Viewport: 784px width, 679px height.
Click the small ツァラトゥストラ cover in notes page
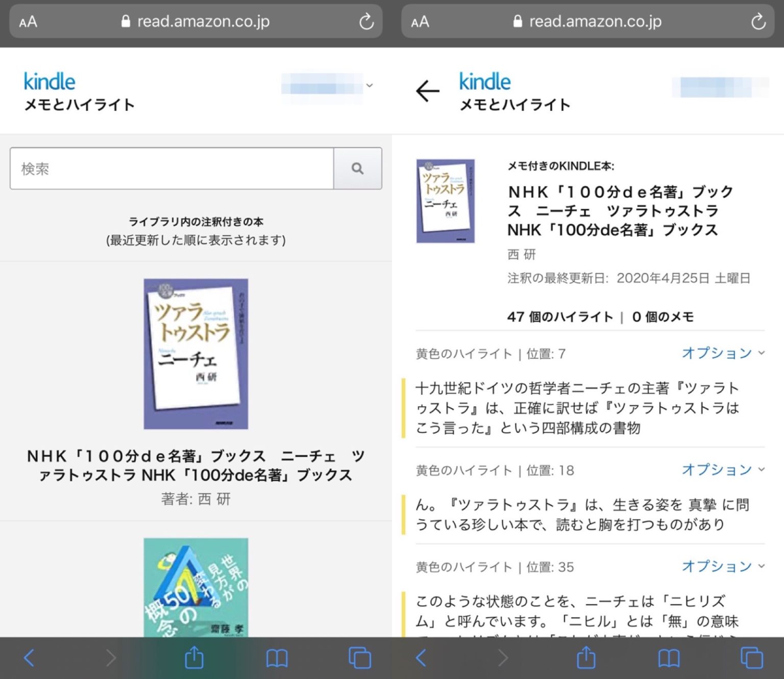446,201
